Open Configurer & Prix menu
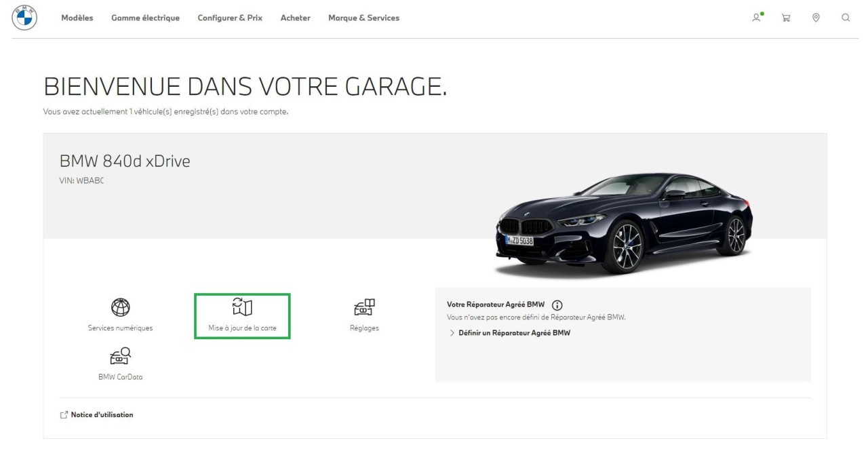 tap(230, 18)
